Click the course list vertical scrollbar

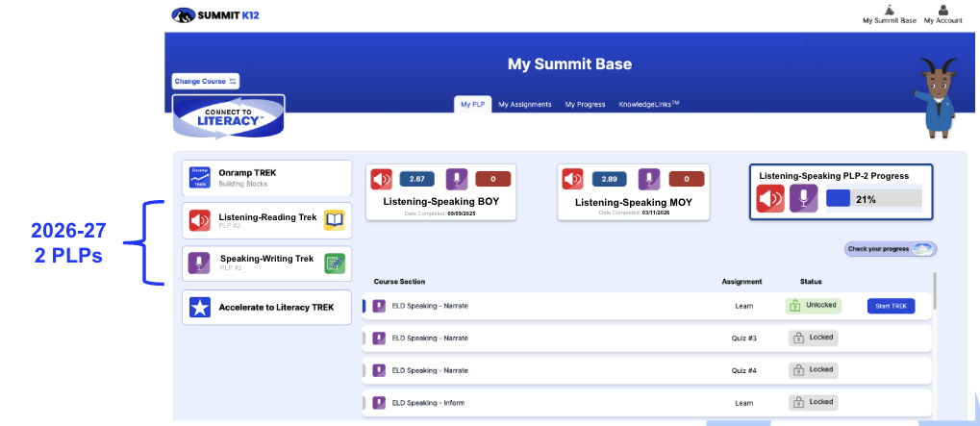[x=935, y=289]
